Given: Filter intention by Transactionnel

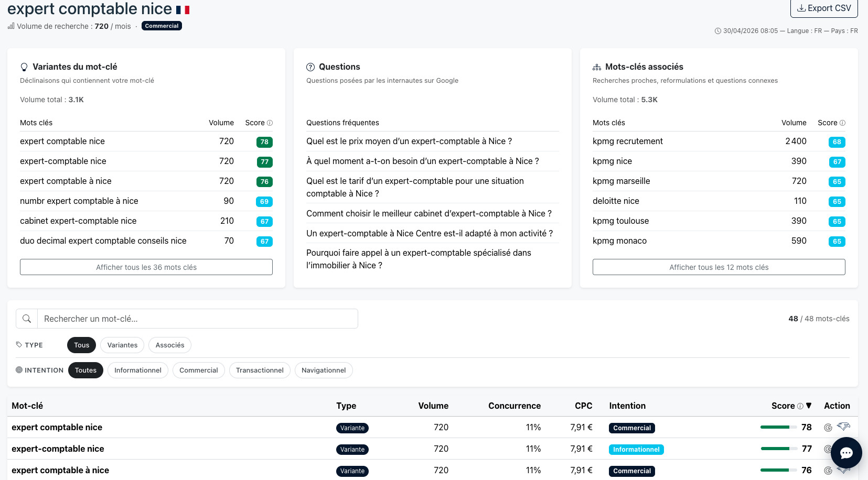Looking at the screenshot, I should 260,370.
